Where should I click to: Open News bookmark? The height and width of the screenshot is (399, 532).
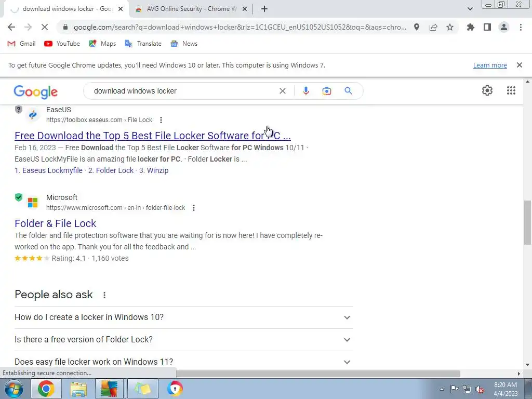click(184, 44)
